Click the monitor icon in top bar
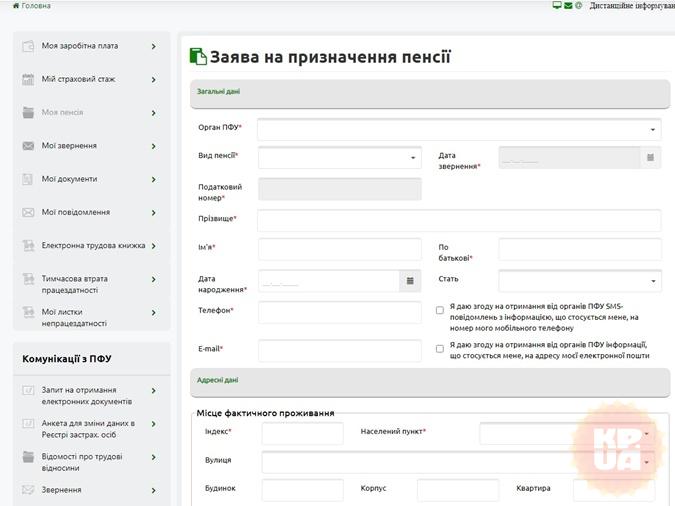This screenshot has height=506, width=675. (x=557, y=6)
